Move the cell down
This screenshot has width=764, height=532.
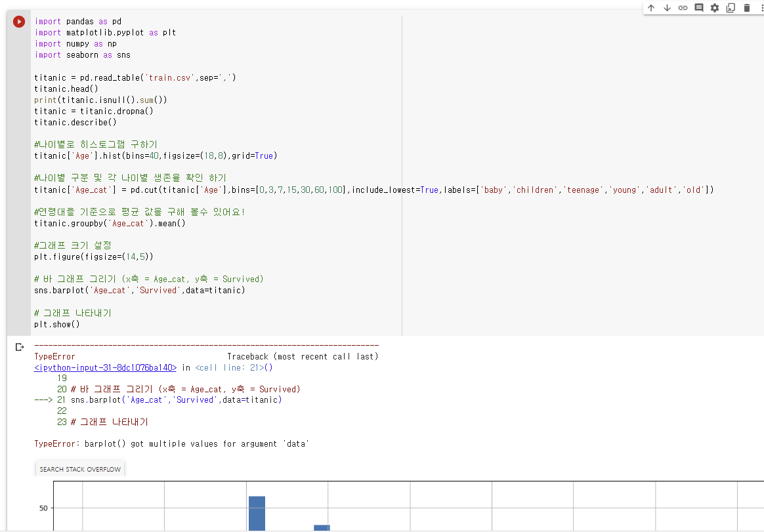tap(667, 8)
